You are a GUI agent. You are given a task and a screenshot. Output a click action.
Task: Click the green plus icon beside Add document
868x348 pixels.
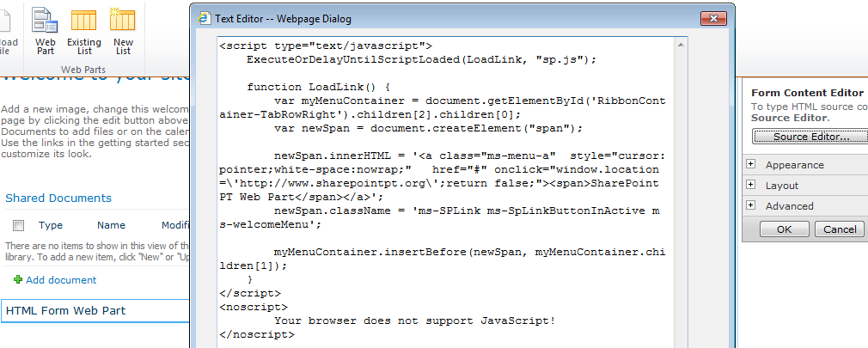(x=18, y=280)
